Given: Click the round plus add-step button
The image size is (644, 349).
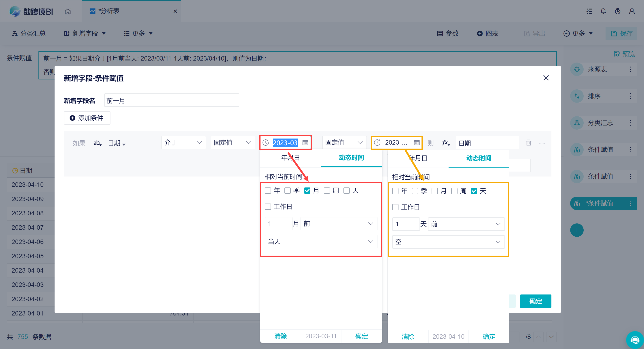Looking at the screenshot, I should click(577, 230).
